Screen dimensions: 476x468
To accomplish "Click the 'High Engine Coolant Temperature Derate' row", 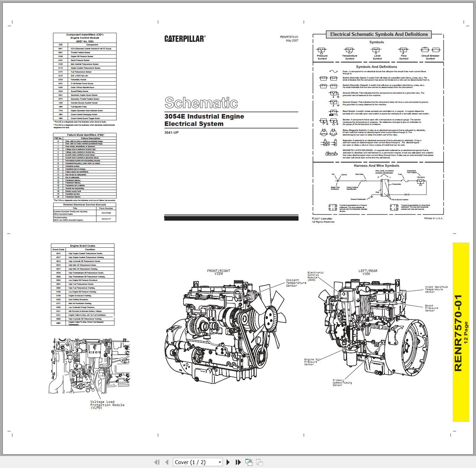I will point(82,253).
